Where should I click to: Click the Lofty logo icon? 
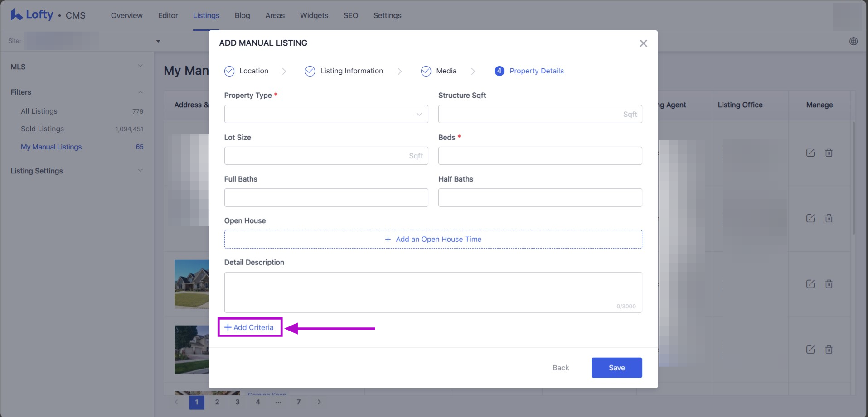[16, 15]
